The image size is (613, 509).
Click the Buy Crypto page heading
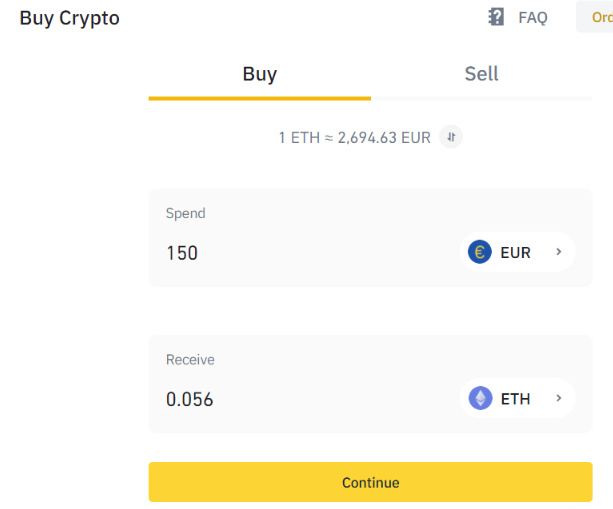(69, 18)
